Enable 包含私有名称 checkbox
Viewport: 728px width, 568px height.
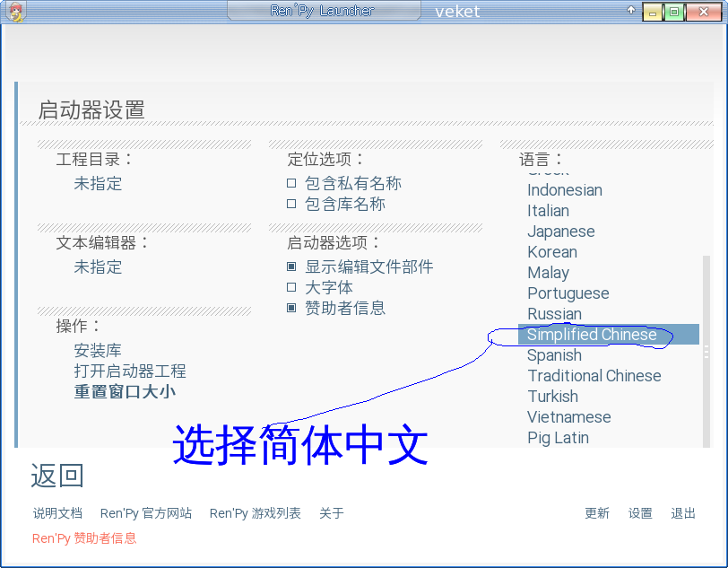pyautogui.click(x=291, y=183)
